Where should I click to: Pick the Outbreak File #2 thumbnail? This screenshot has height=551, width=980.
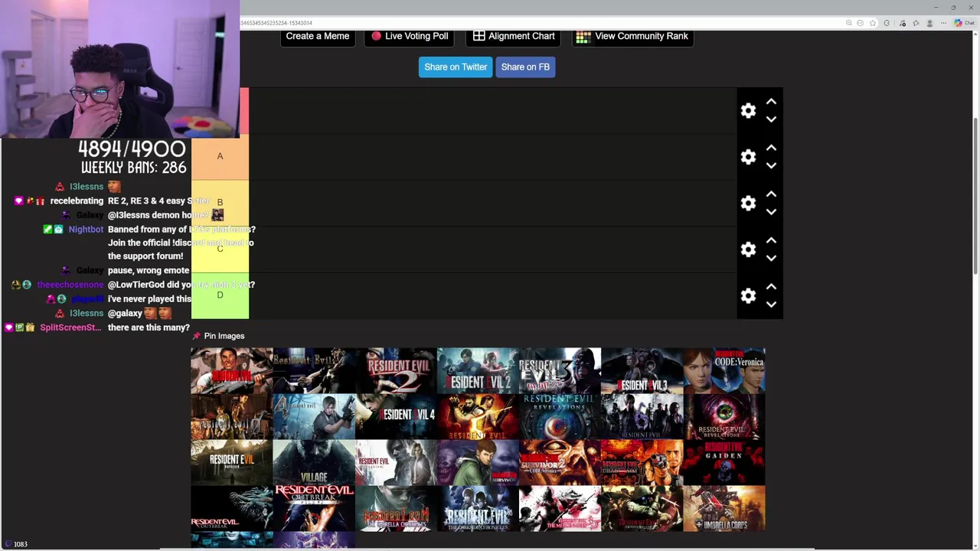coord(314,509)
